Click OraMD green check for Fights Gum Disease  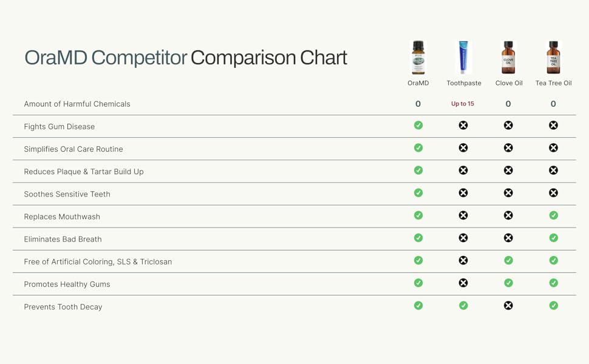(x=418, y=126)
